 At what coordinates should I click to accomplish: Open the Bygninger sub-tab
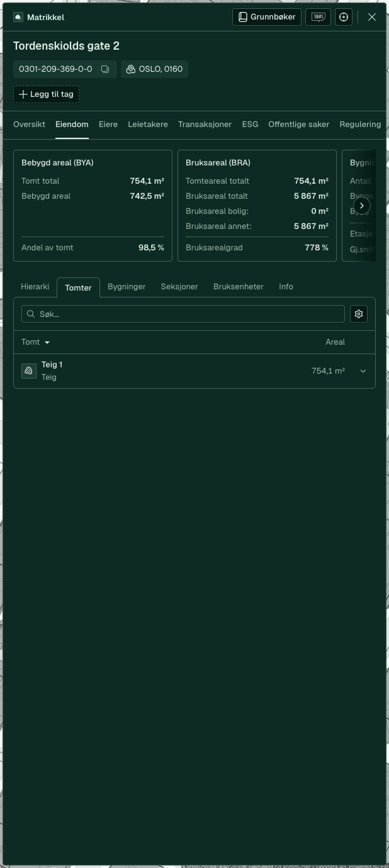[x=127, y=287]
